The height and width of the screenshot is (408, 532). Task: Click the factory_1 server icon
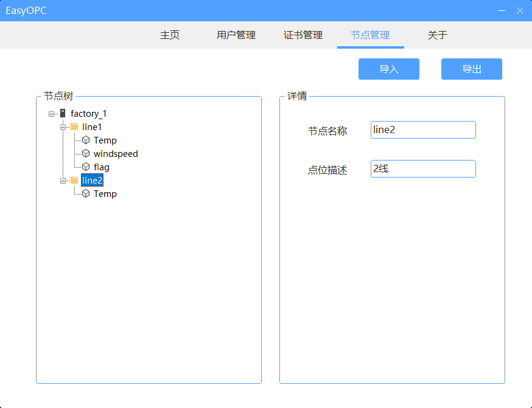(x=61, y=113)
